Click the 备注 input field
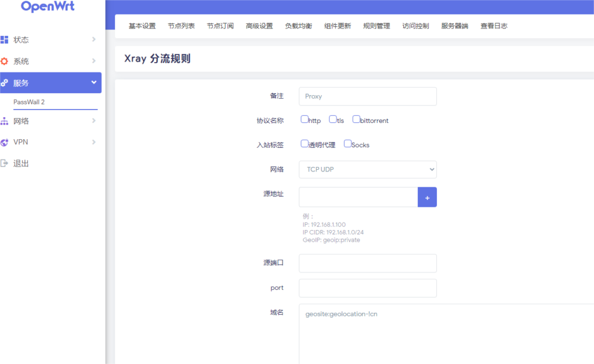594x364 pixels. pyautogui.click(x=367, y=96)
